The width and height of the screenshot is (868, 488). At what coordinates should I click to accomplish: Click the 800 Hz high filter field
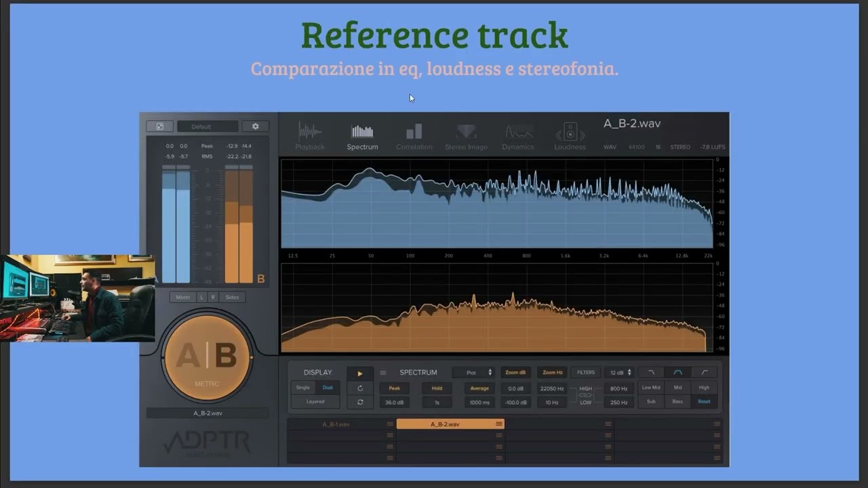coord(619,388)
